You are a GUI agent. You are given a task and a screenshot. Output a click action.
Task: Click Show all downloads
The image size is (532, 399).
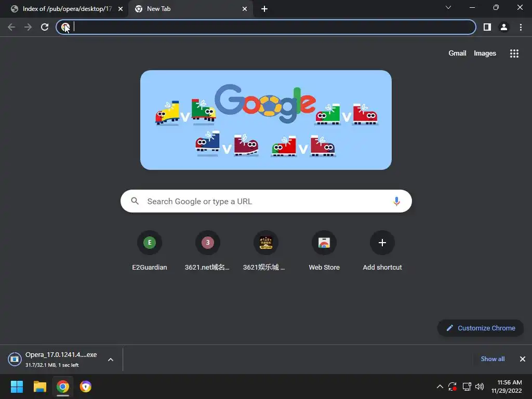493,359
